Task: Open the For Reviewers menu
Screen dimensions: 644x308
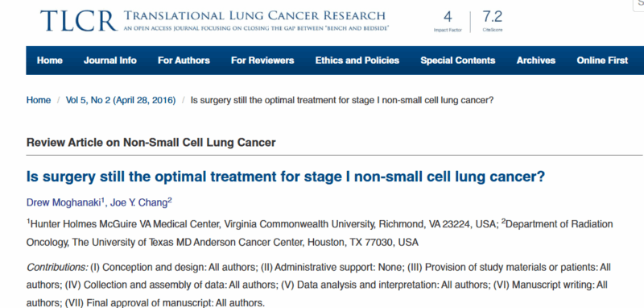Action: tap(262, 60)
